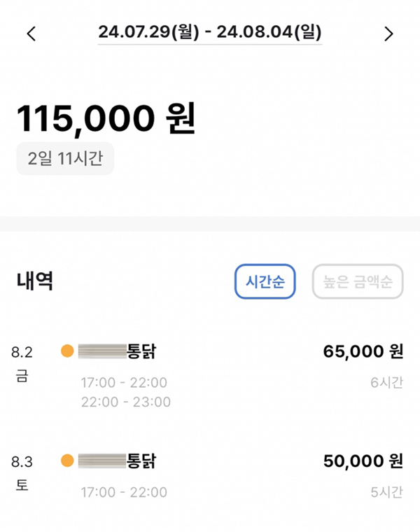Open the 통닭 workplace entry for 8.3
The width and height of the screenshot is (420, 532).
[118, 461]
